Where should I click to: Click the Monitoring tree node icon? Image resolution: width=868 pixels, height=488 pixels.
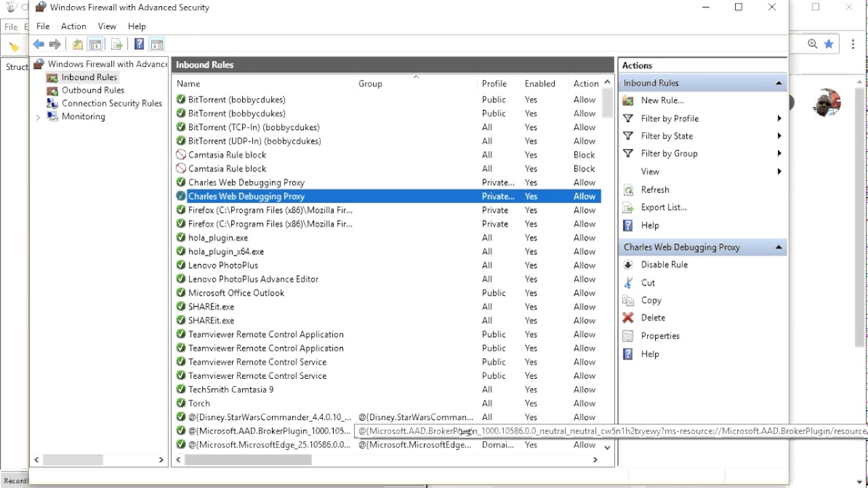click(52, 117)
